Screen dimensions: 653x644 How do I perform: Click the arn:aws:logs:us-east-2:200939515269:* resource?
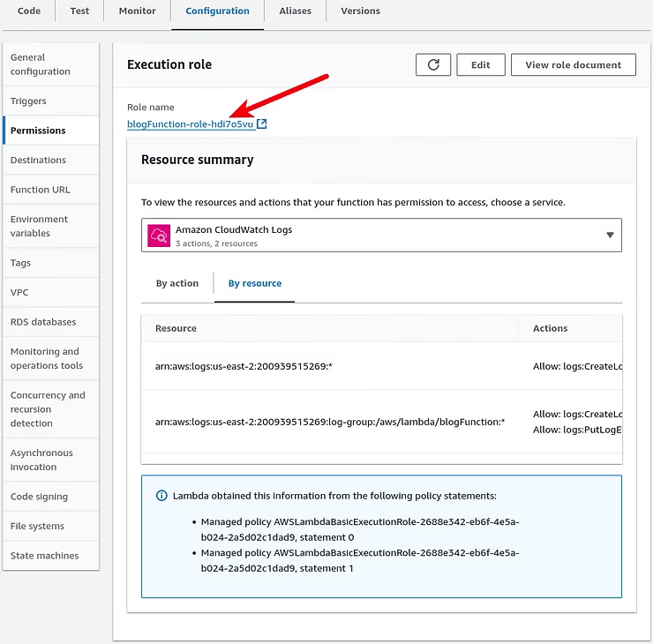[244, 366]
